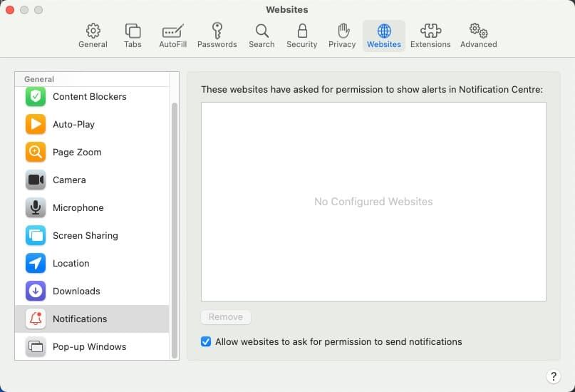Open the General preferences tab
The width and height of the screenshot is (575, 392).
click(93, 36)
